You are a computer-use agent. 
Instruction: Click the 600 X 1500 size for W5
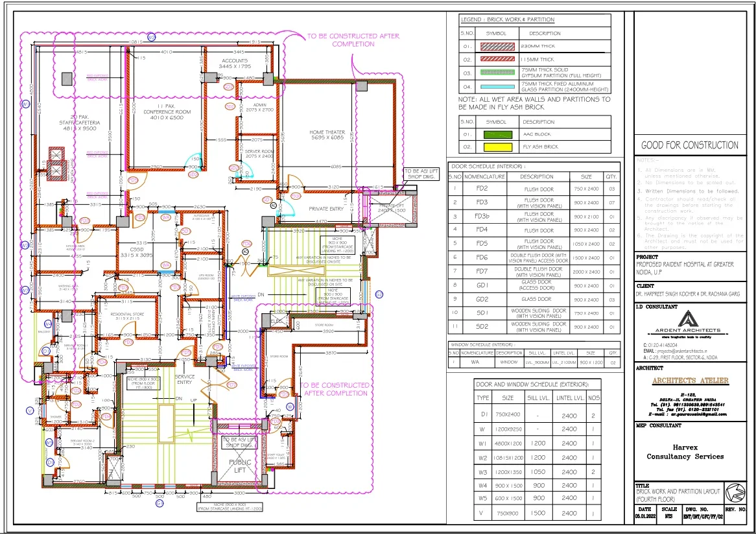pyautogui.click(x=508, y=498)
